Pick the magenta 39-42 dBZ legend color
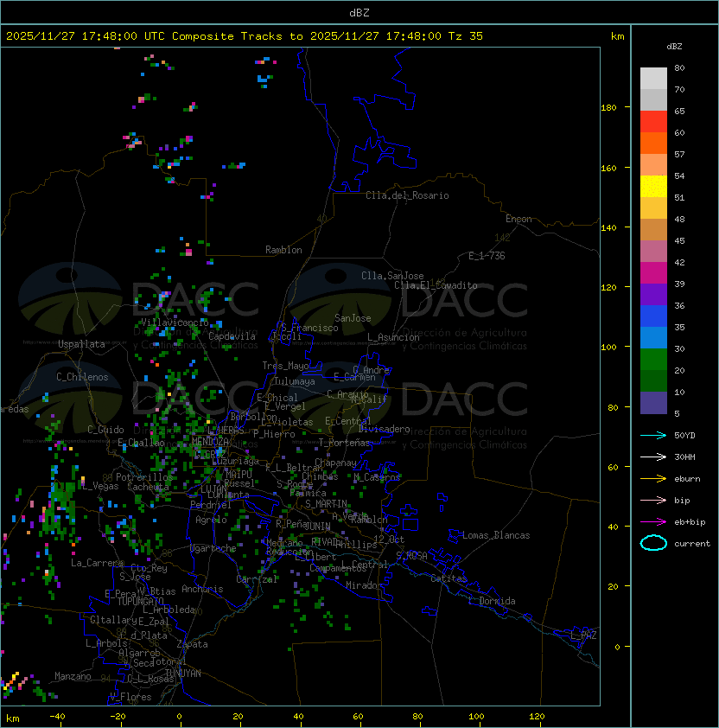The height and width of the screenshot is (728, 719). click(x=653, y=273)
